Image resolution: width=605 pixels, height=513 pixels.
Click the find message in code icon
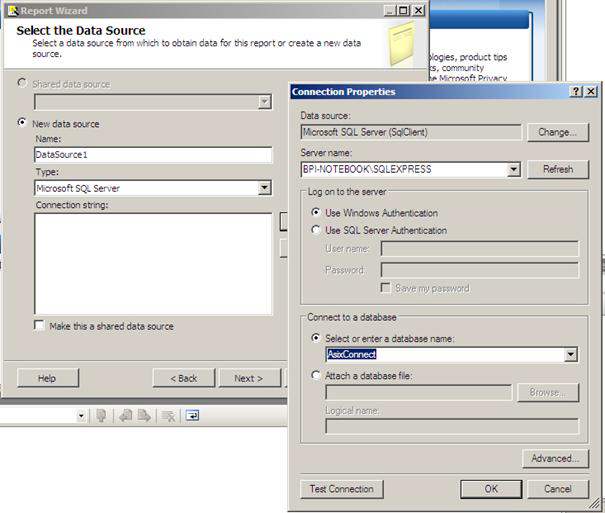[101, 415]
